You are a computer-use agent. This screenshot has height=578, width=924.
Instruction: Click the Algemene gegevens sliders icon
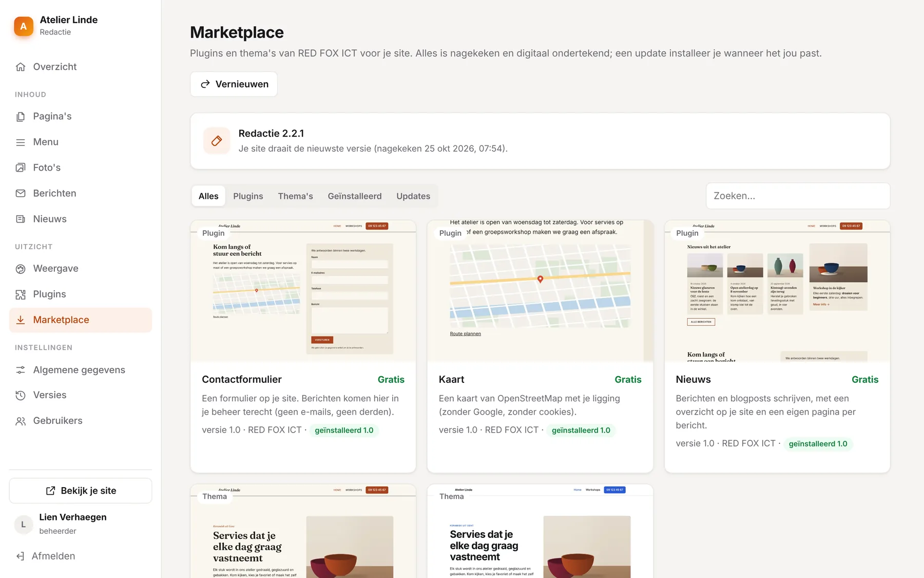click(21, 370)
